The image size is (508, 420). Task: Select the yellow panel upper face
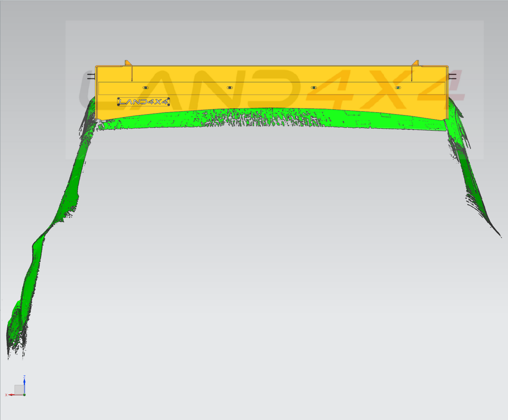[x=271, y=74]
